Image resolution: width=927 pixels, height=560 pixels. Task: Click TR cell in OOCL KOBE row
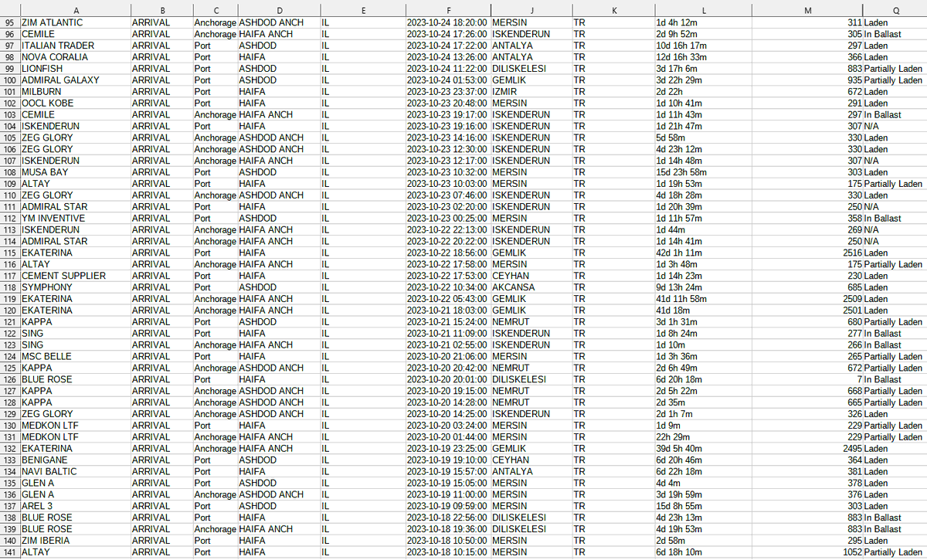point(613,104)
